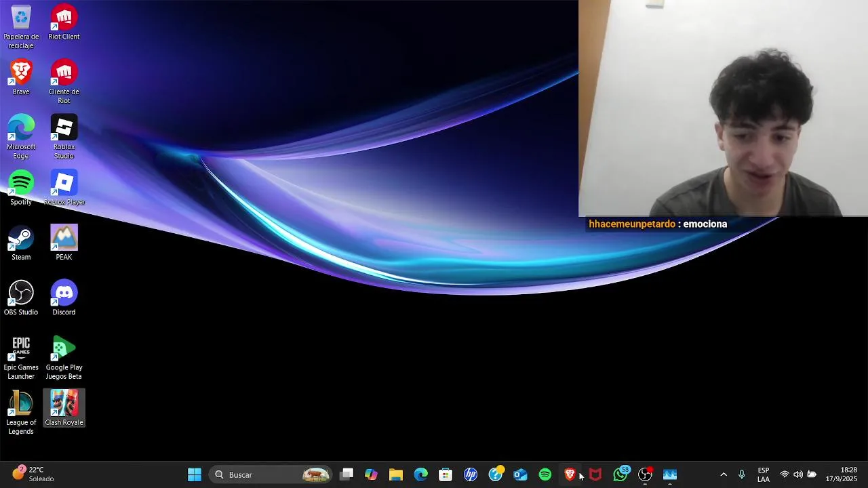Screen dimensions: 868x488
Task: Open File Explorer from the taskbar
Action: pos(396,474)
